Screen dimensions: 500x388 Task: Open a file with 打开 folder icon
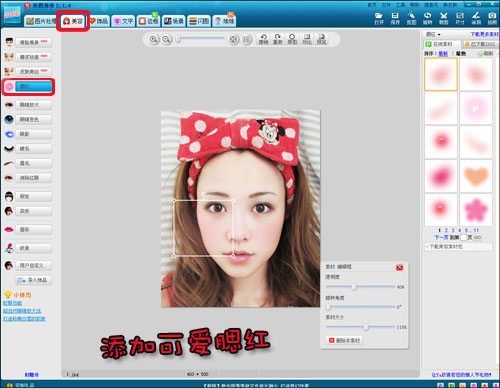(x=379, y=18)
